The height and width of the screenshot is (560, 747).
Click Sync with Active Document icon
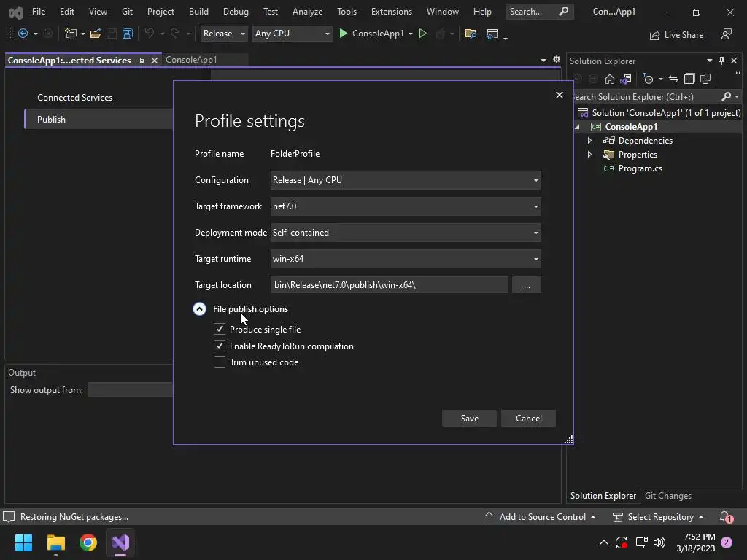tap(673, 79)
